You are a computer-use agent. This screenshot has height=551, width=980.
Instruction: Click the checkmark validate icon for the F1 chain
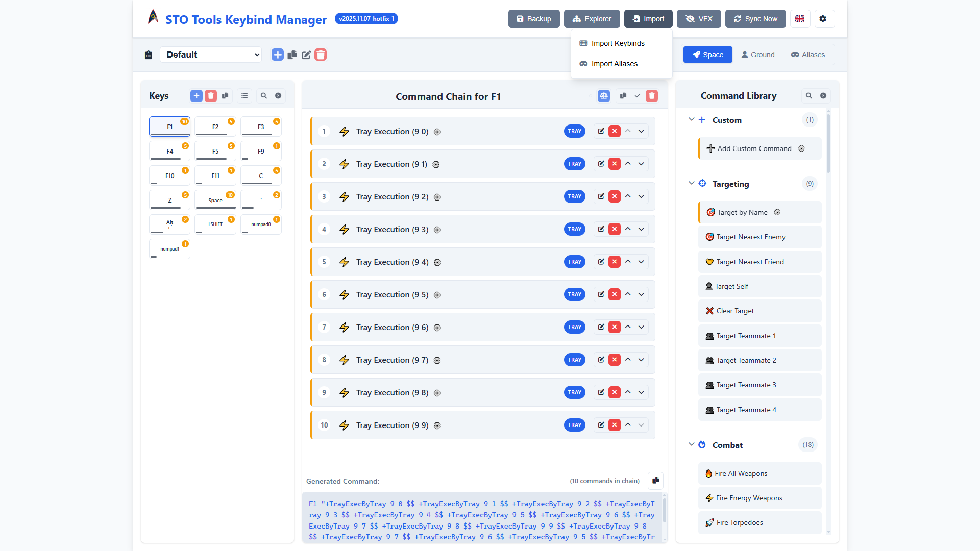[x=638, y=96]
